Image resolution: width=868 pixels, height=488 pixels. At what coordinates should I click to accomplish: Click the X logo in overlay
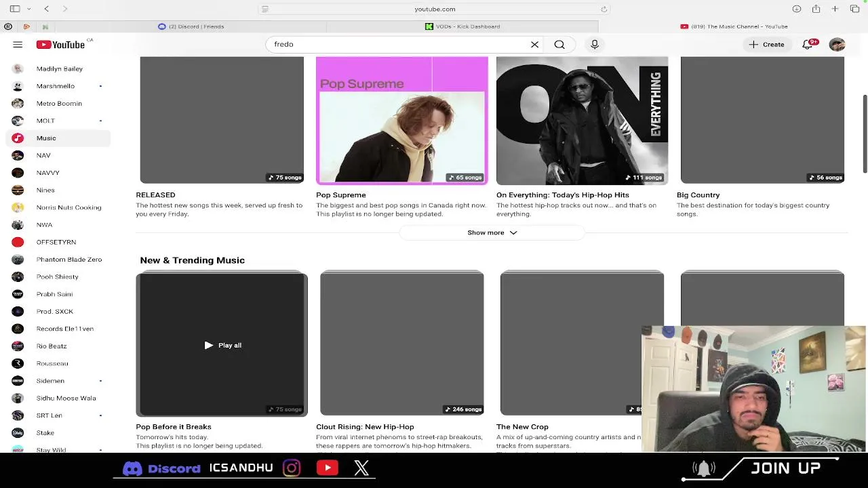(361, 468)
